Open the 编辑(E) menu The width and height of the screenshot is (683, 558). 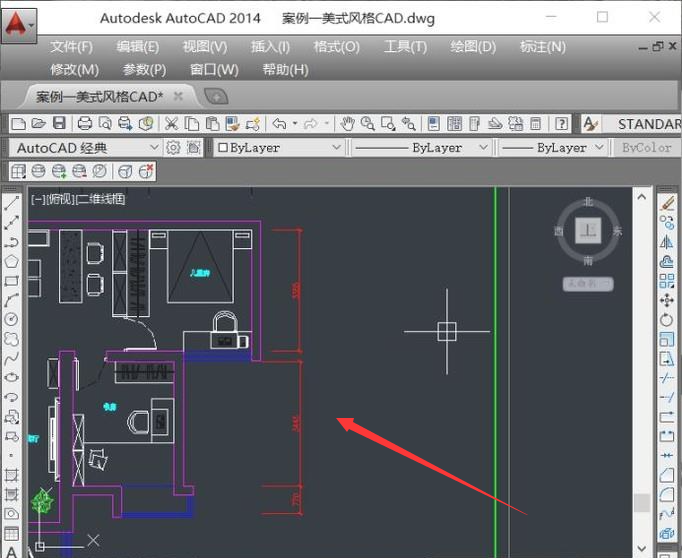(138, 47)
